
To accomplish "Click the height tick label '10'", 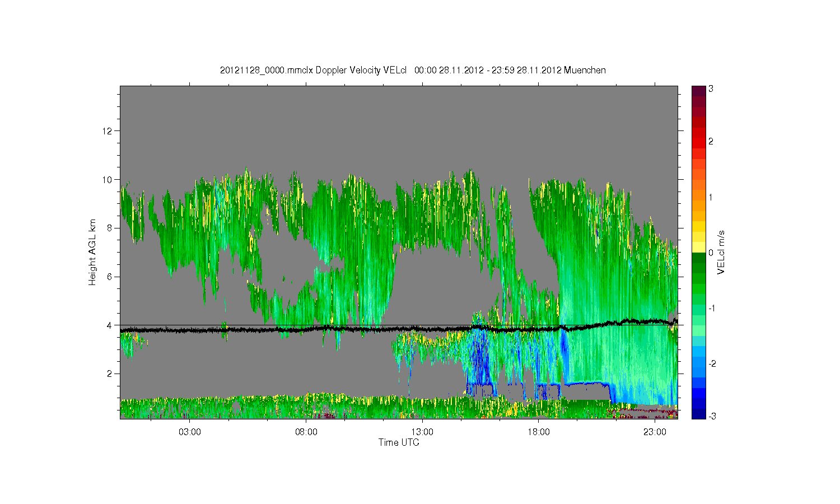I will click(108, 180).
